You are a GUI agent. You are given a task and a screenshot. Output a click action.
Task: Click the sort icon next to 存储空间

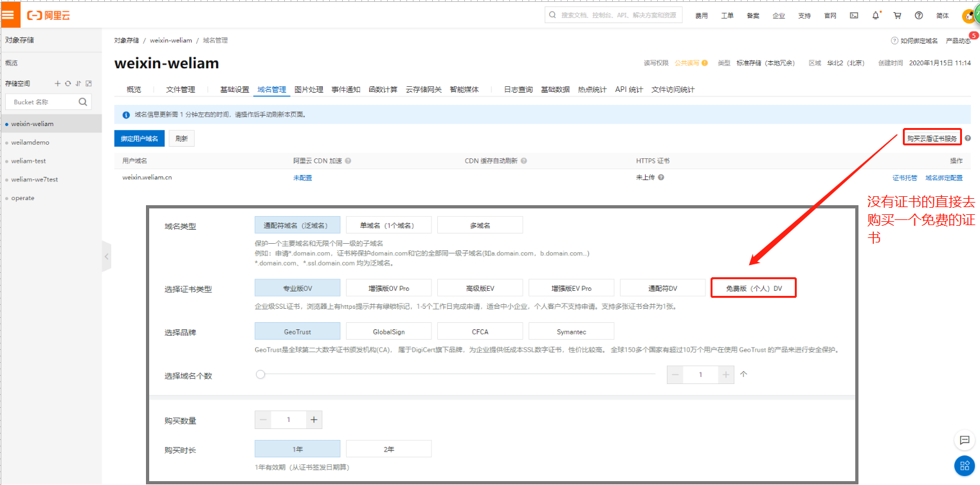[x=78, y=84]
